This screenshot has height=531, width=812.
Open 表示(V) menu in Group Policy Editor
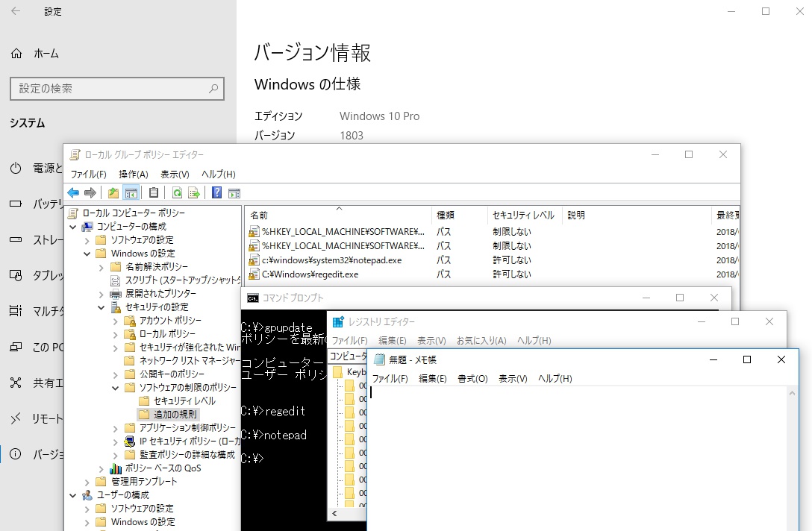[x=175, y=175]
